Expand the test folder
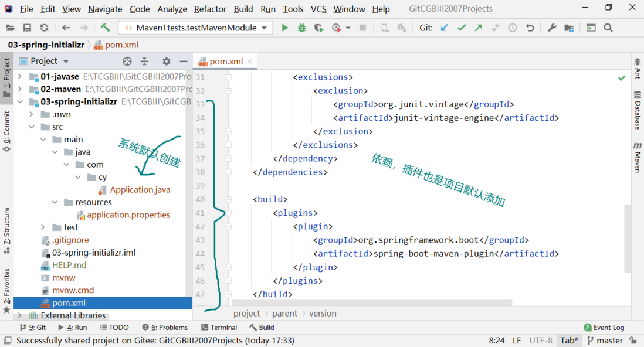Image resolution: width=644 pixels, height=347 pixels. tap(43, 227)
